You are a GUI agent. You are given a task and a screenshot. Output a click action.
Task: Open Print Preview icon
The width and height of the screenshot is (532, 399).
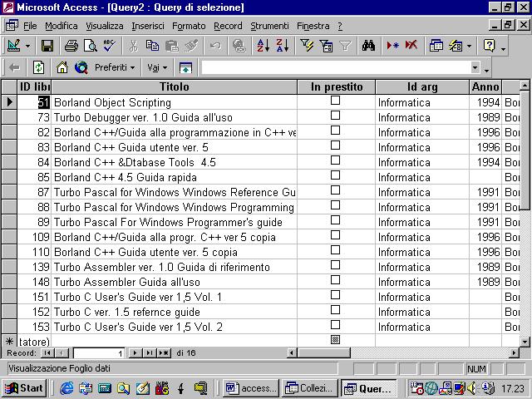tap(91, 46)
